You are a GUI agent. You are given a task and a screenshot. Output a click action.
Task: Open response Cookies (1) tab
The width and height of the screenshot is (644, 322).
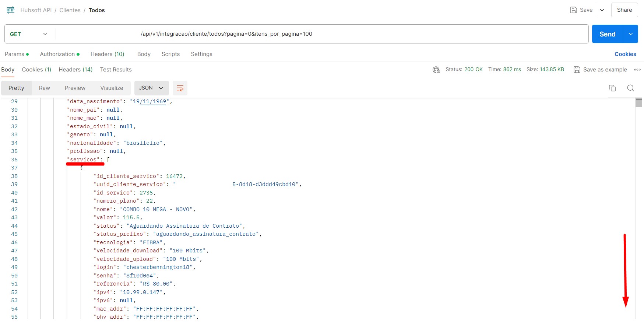tap(36, 70)
